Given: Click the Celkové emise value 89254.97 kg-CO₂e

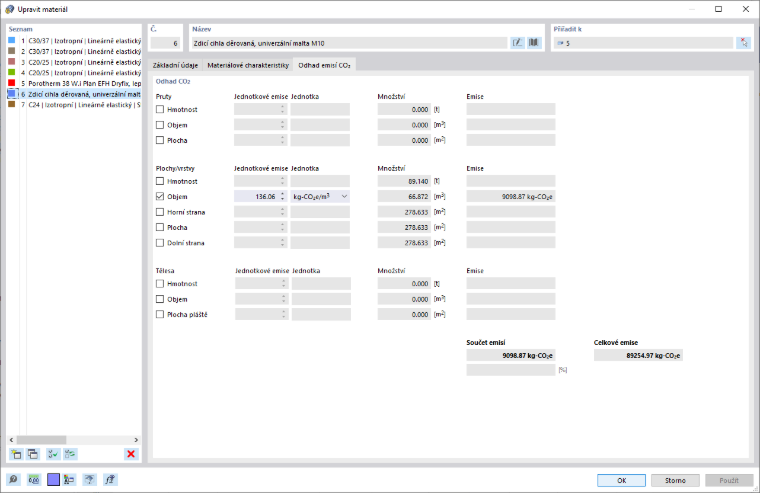Looking at the screenshot, I should 638,355.
